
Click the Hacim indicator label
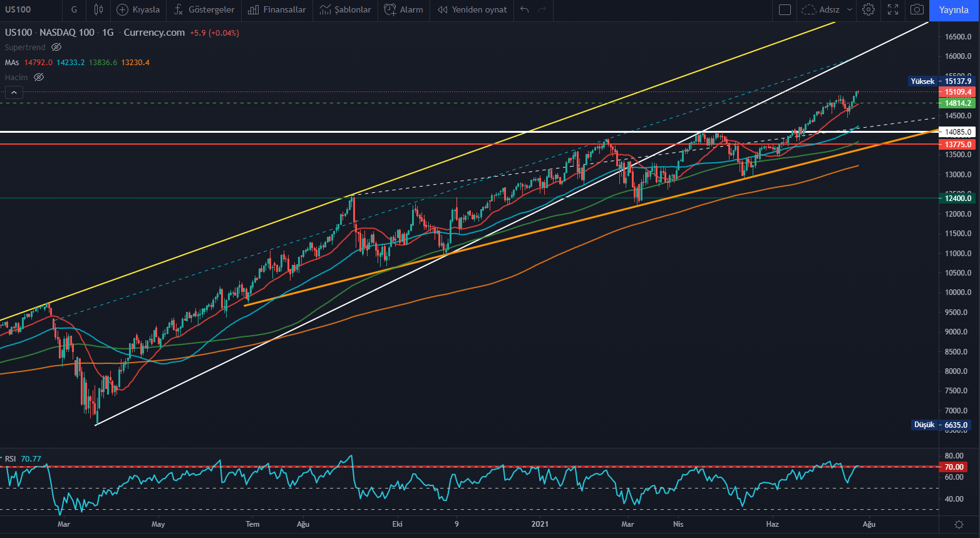[16, 78]
